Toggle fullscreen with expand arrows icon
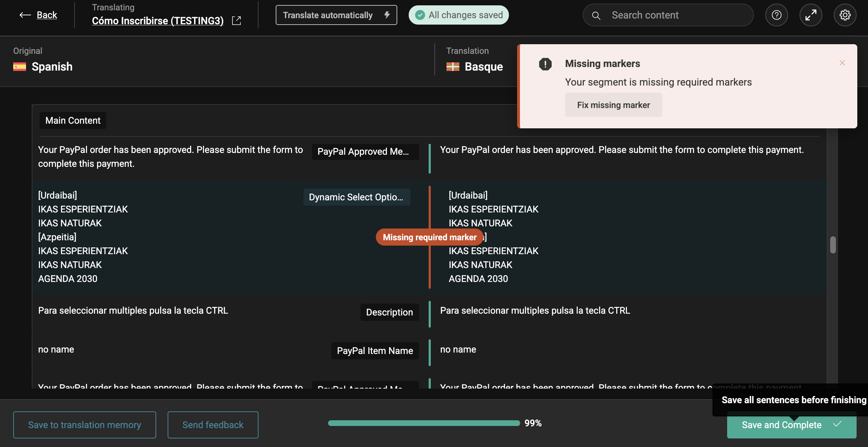This screenshot has height=447, width=868. point(811,15)
